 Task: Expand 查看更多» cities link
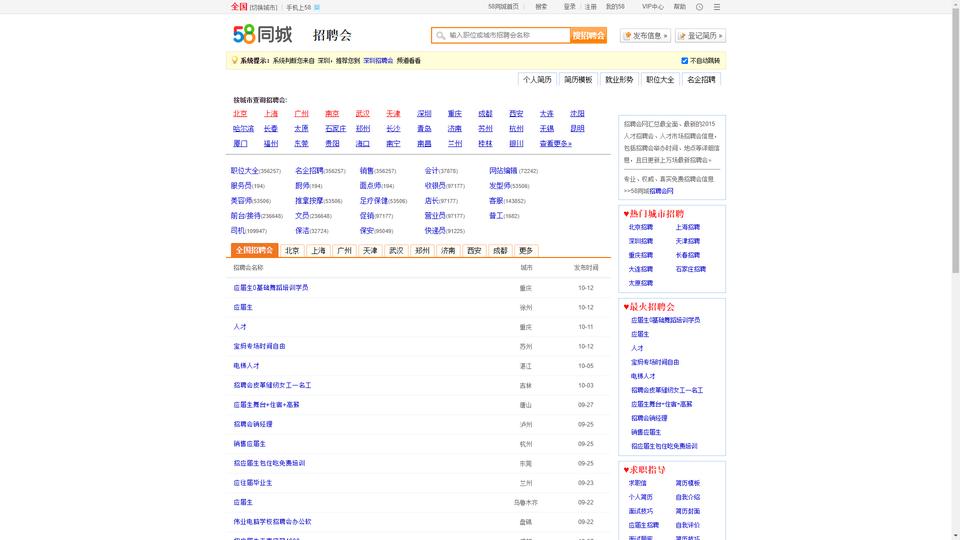555,143
